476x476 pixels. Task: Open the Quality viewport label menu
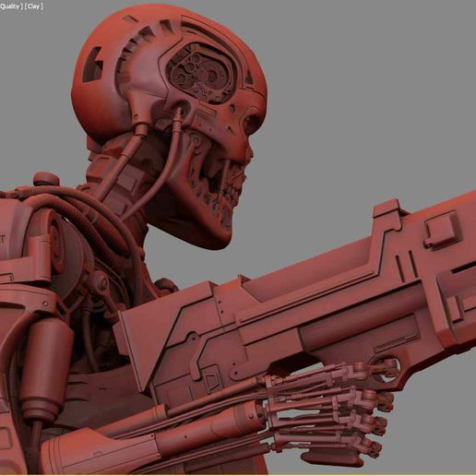click(10, 6)
